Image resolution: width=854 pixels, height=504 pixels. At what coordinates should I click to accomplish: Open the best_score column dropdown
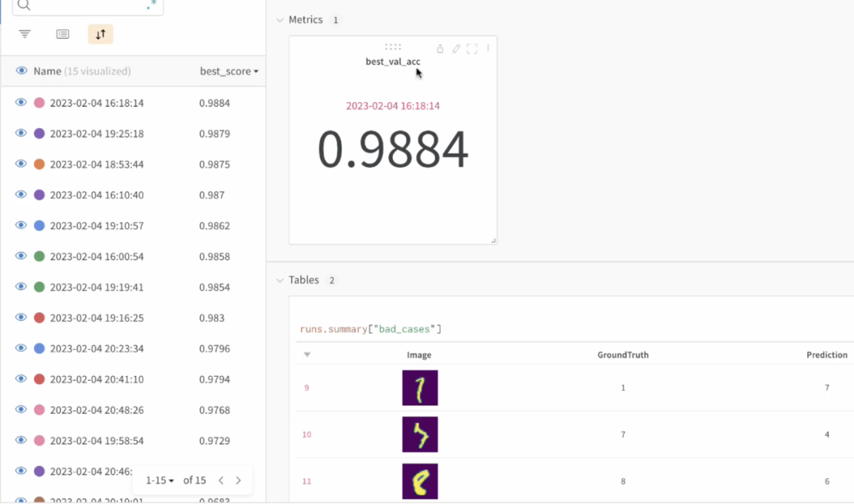point(256,71)
